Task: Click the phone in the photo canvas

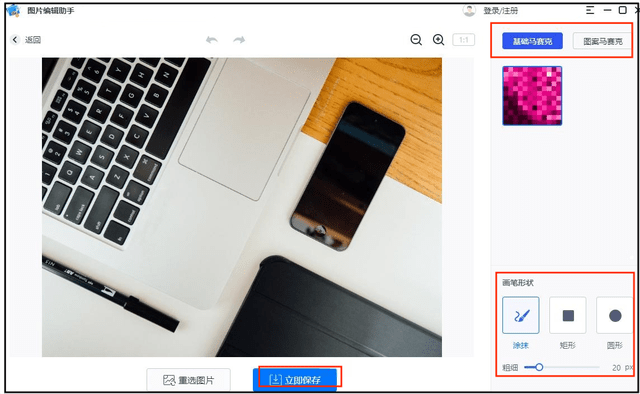Action: [x=348, y=176]
